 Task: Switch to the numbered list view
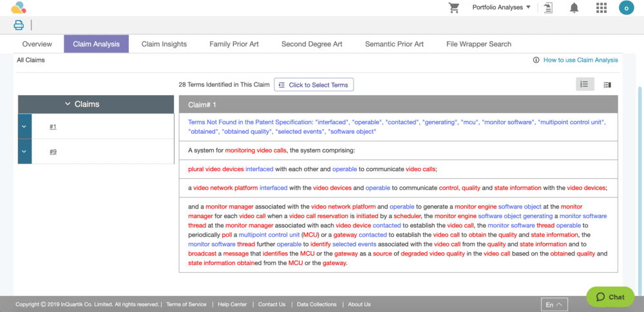[585, 84]
